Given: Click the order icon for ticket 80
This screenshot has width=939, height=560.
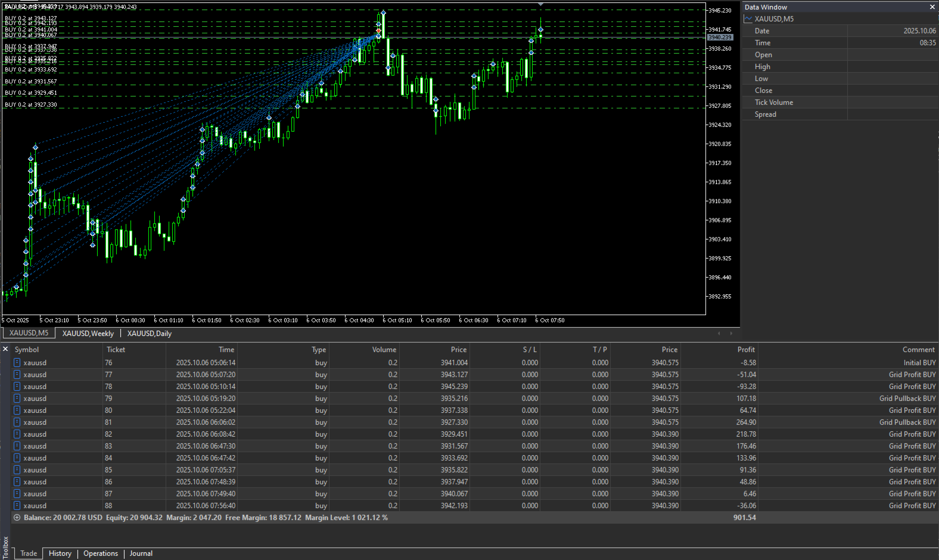Looking at the screenshot, I should [x=17, y=410].
